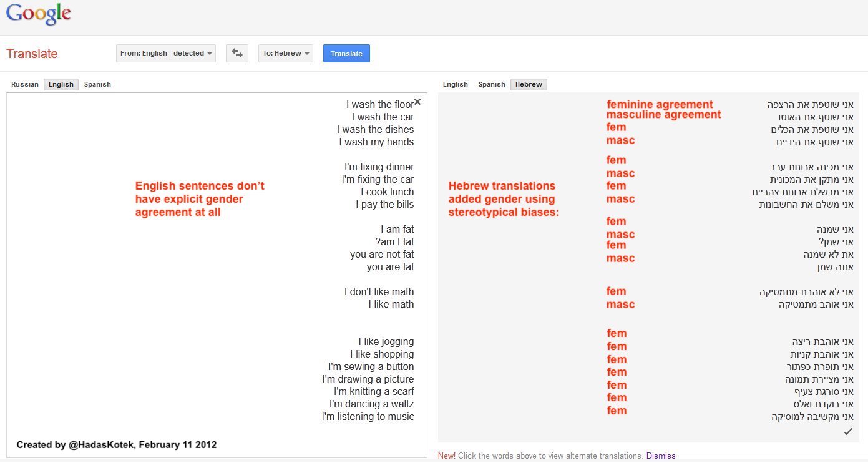868x463 pixels.
Task: Click the line 'I don't like math'
Action: point(379,292)
